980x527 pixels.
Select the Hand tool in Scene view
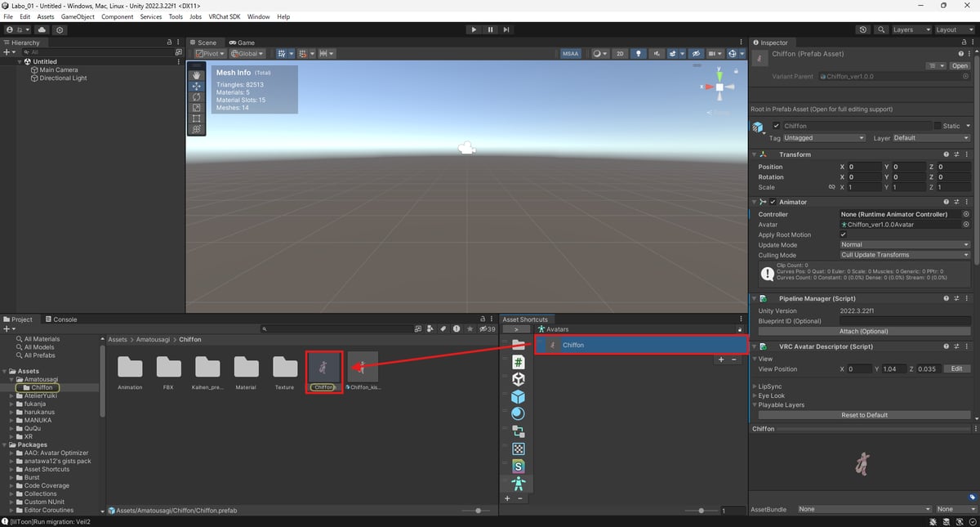coord(196,75)
